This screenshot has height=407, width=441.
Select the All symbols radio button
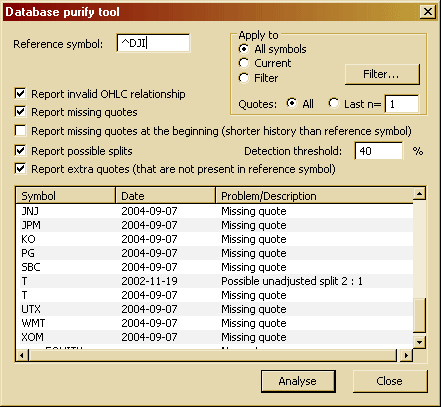pyautogui.click(x=244, y=49)
